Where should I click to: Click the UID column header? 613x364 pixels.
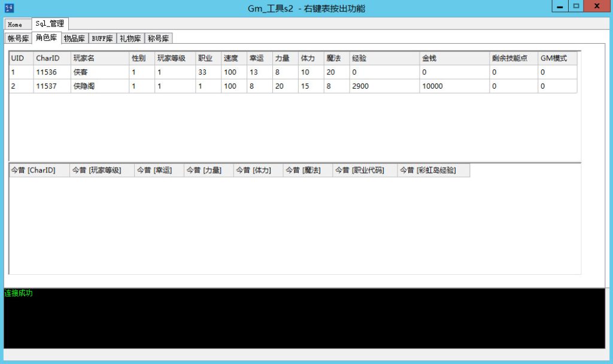click(17, 58)
